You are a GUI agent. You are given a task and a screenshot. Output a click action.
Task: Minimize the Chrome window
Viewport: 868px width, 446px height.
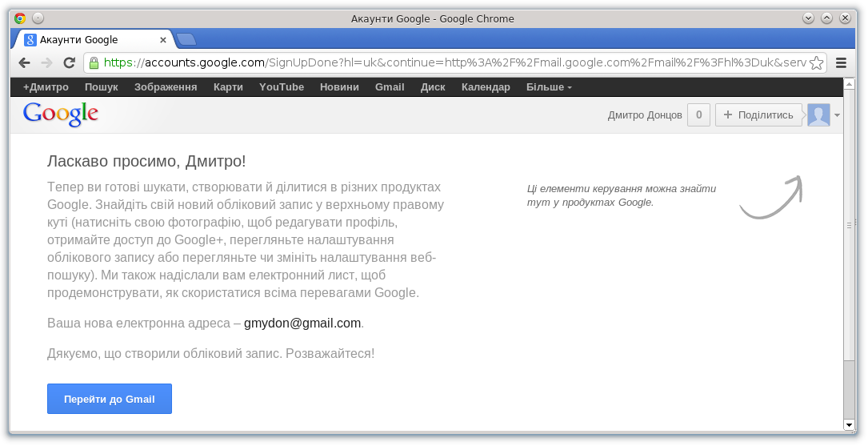coord(808,18)
